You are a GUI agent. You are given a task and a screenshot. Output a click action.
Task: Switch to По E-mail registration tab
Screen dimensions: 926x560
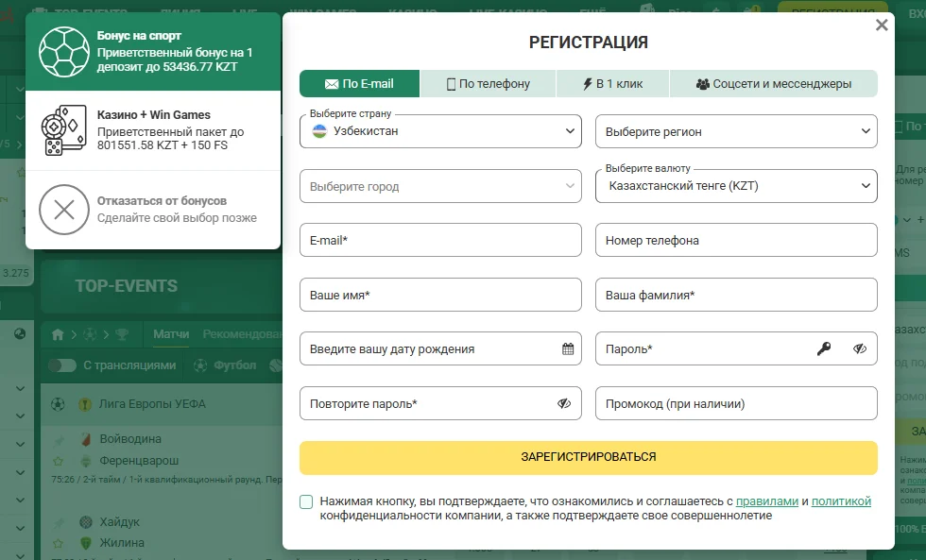360,84
